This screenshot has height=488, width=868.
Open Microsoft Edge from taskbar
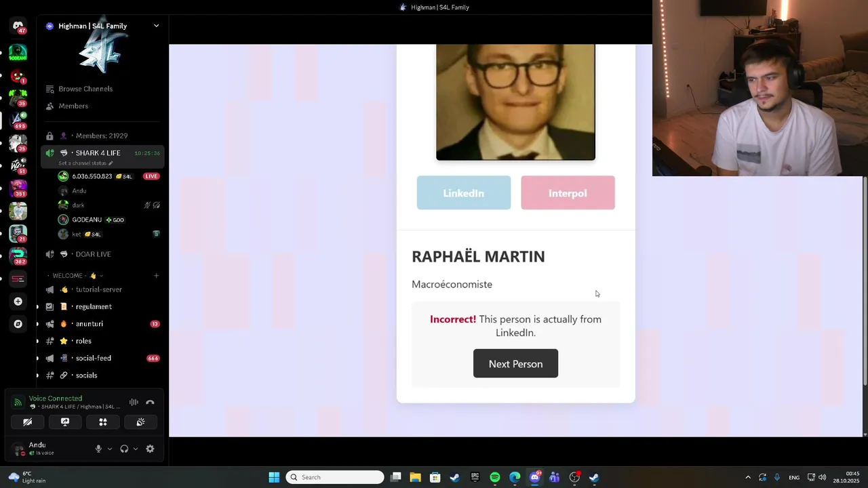(515, 477)
